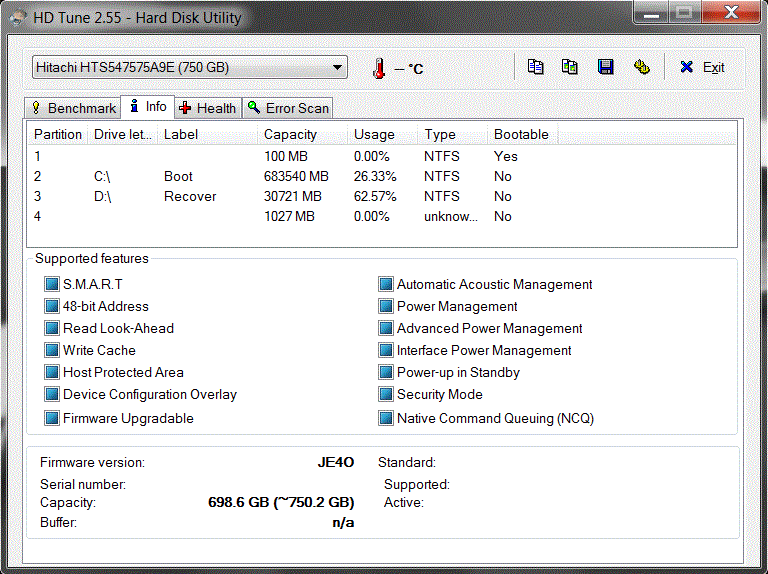The height and width of the screenshot is (574, 768).
Task: Toggle the Host Protected Area checkbox
Action: coord(52,372)
